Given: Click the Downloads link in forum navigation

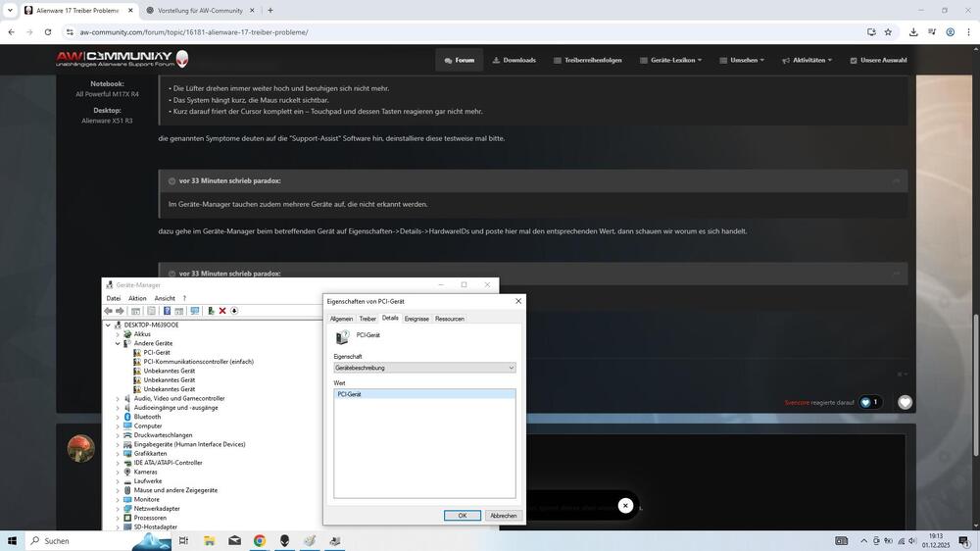Looking at the screenshot, I should [514, 60].
